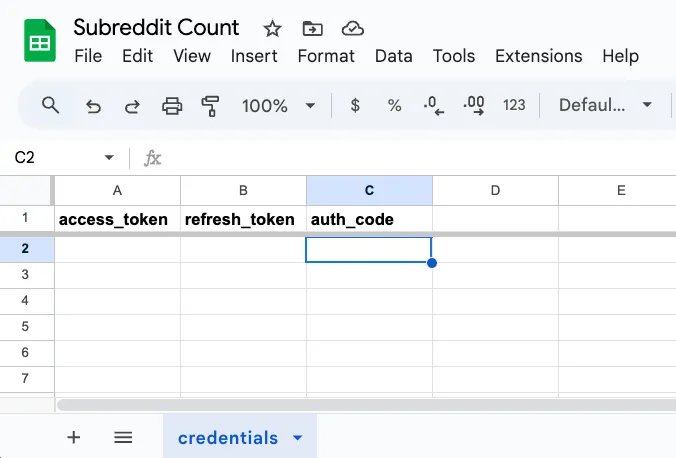Open the default font dropdown
676x458 pixels.
coord(605,105)
